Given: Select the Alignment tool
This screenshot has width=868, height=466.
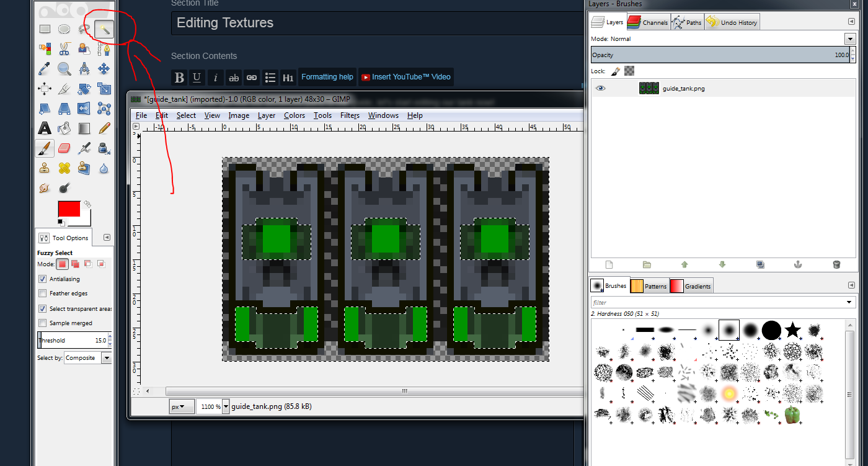Looking at the screenshot, I should click(x=45, y=89).
